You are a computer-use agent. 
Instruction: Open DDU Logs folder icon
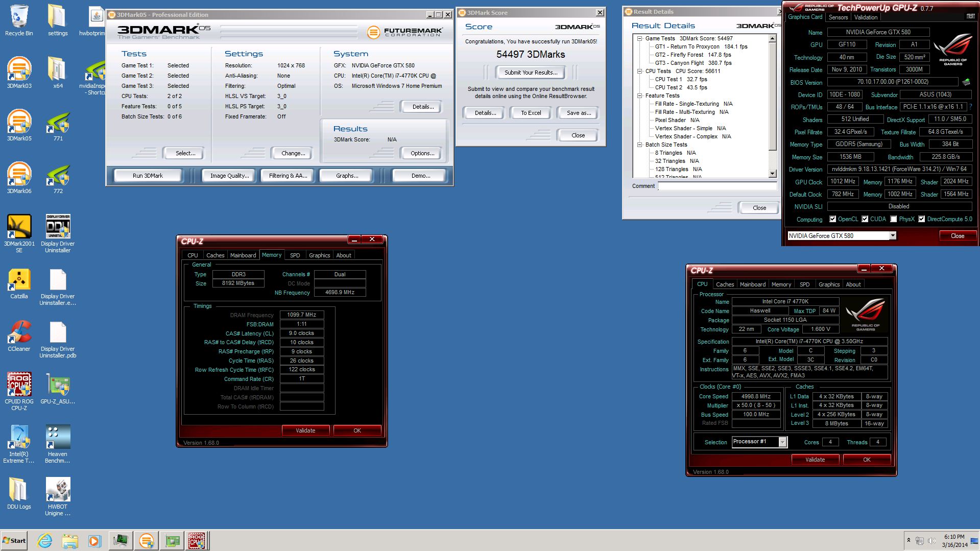point(19,493)
